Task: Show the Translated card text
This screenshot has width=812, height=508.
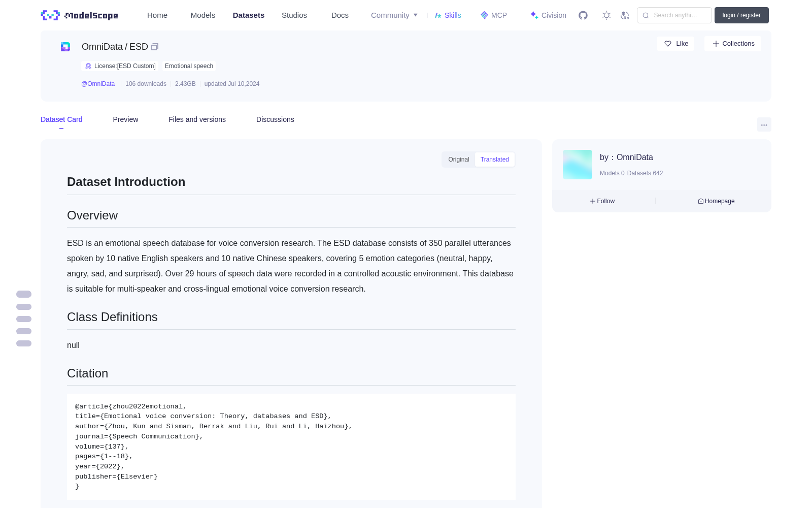Action: pos(494,160)
